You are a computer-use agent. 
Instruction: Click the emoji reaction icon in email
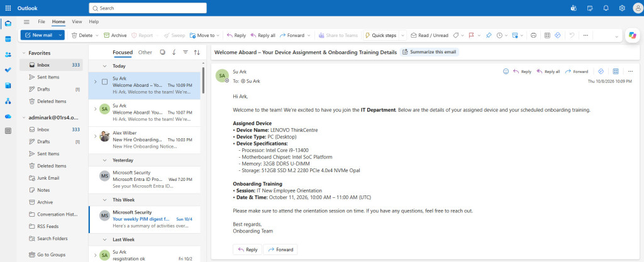coord(506,72)
